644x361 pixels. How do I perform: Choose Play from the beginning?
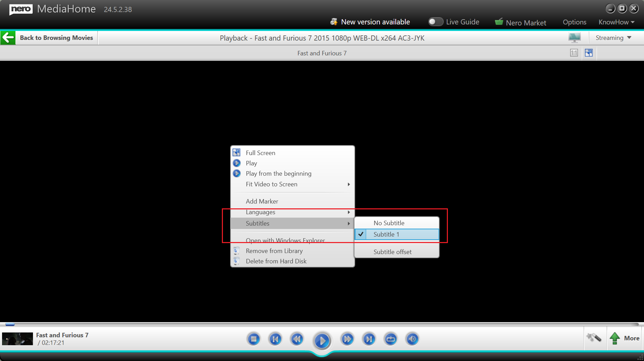(293, 174)
